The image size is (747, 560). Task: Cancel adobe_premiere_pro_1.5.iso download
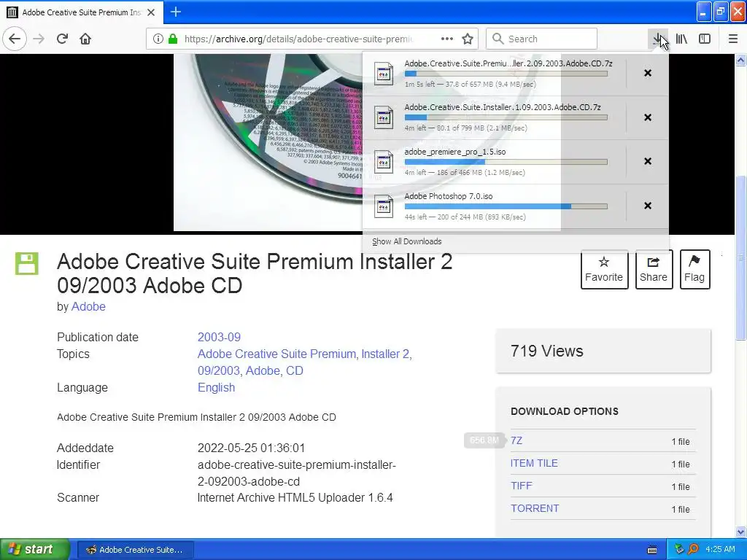(648, 161)
